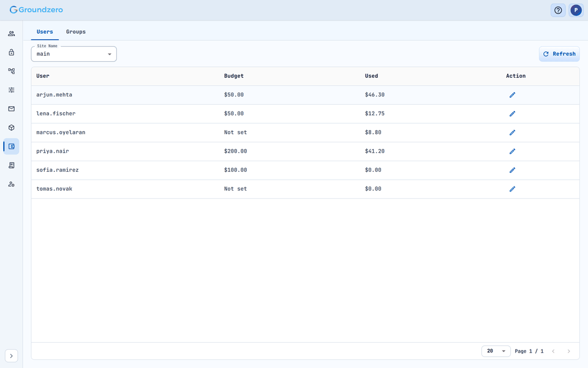Select the tomas.novak username cell
This screenshot has height=368, width=588.
click(x=54, y=188)
